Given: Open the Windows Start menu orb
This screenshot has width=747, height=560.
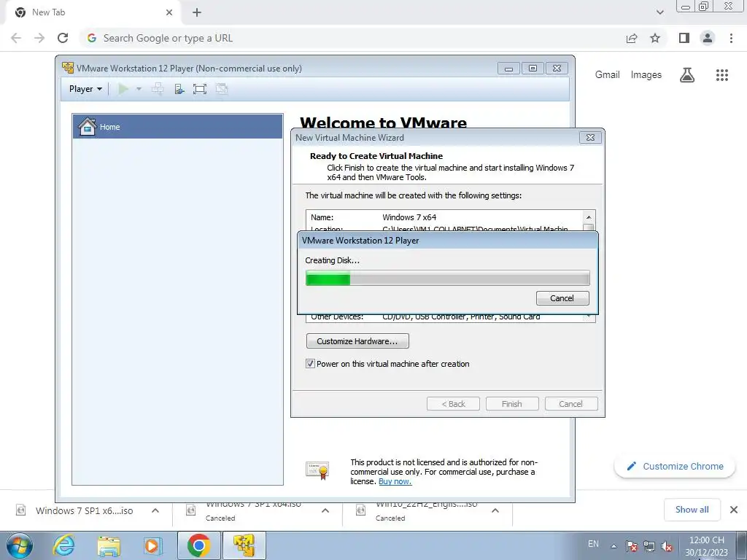Looking at the screenshot, I should tap(20, 545).
